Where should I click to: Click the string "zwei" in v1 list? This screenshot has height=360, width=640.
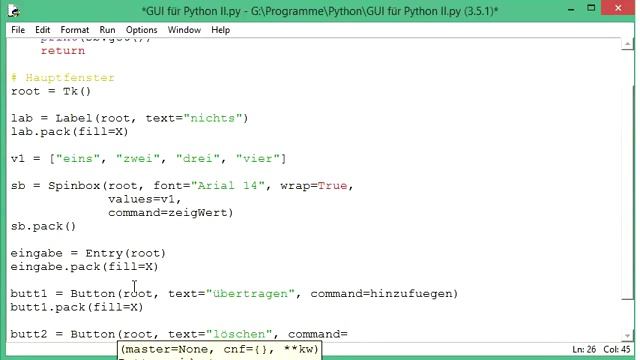coord(138,158)
